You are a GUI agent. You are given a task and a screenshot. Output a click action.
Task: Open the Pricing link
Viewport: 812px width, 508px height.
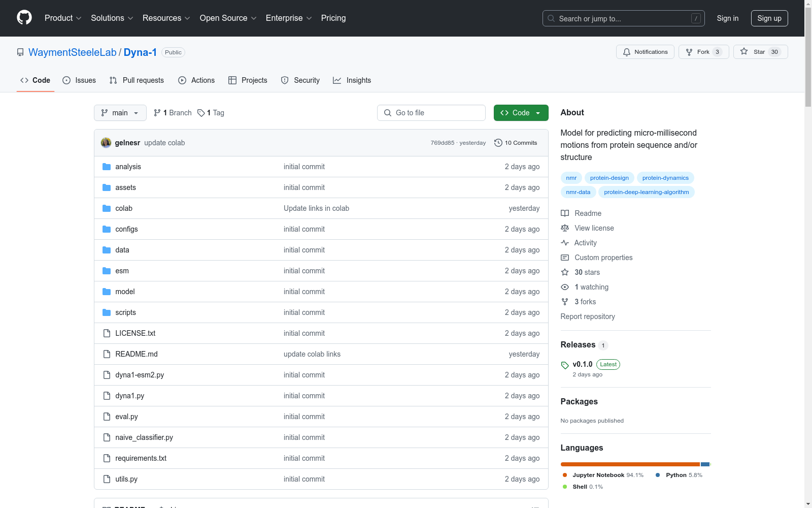coord(333,18)
